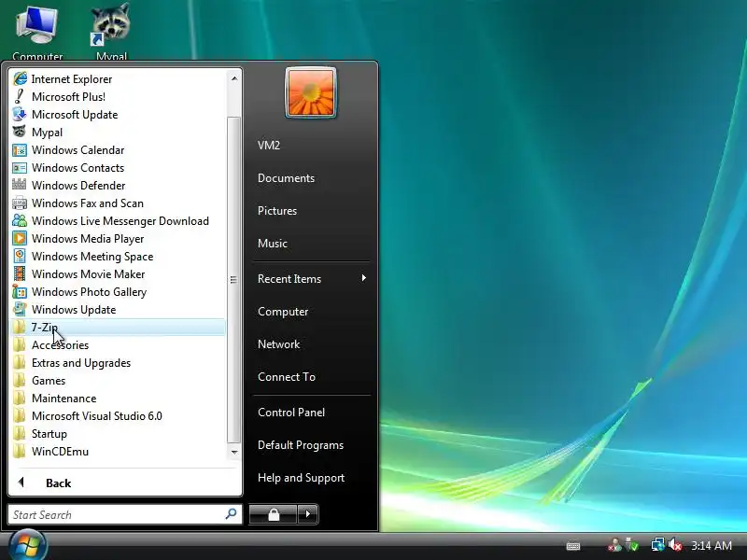747x560 pixels.
Task: Launch Windows Movie Maker icon
Action: point(20,273)
